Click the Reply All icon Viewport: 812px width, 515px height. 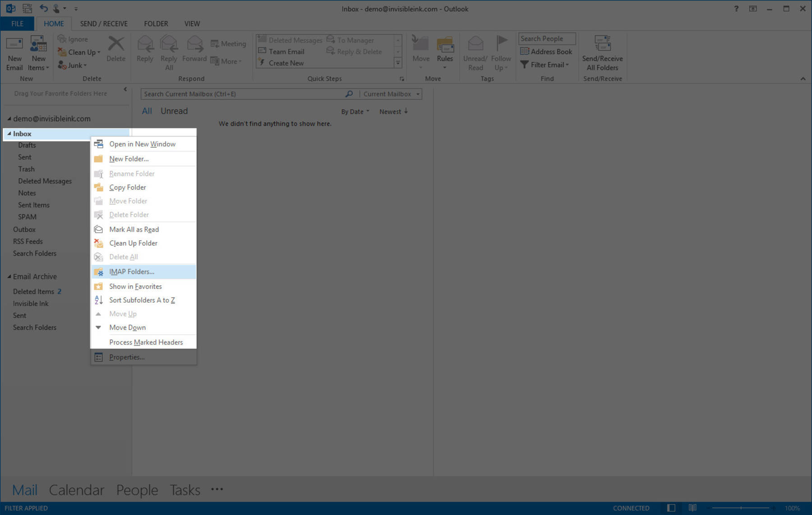(x=169, y=44)
